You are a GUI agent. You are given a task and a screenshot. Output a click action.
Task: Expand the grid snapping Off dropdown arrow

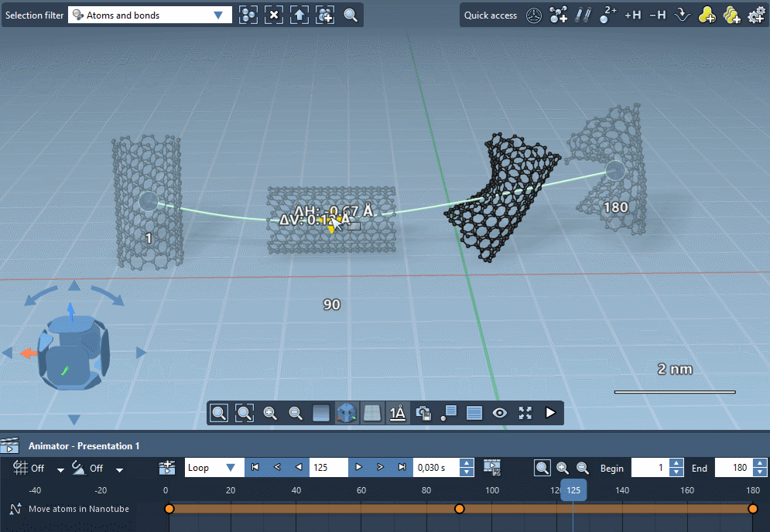[60, 469]
